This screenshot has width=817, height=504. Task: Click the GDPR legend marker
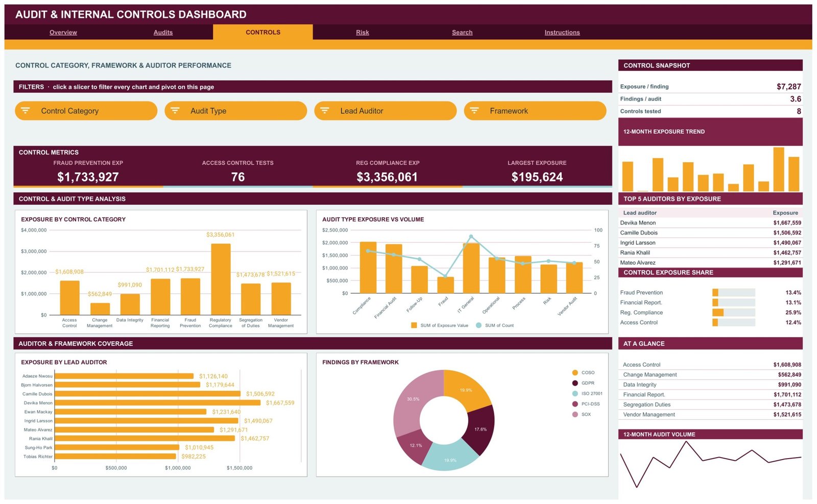tap(575, 383)
